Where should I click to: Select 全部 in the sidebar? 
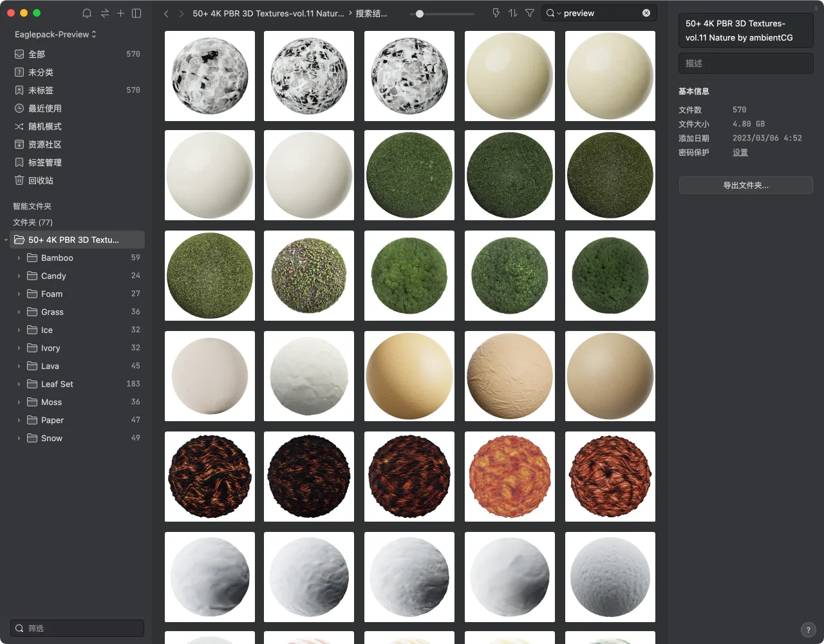[77, 54]
